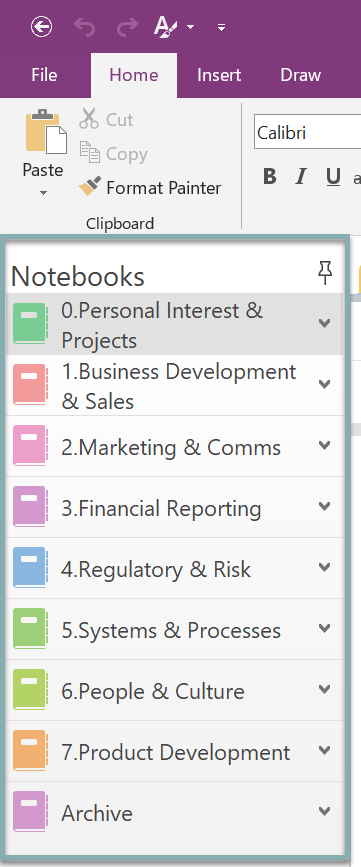Toggle Underline formatting
The image size is (361, 867).
click(333, 177)
